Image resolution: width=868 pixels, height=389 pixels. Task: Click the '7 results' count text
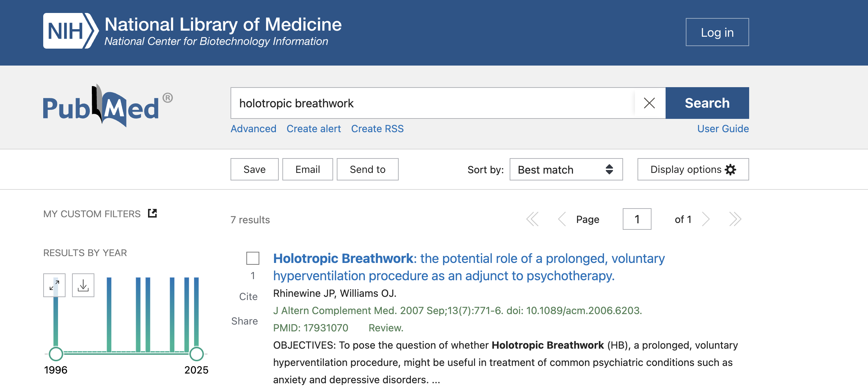(x=250, y=220)
